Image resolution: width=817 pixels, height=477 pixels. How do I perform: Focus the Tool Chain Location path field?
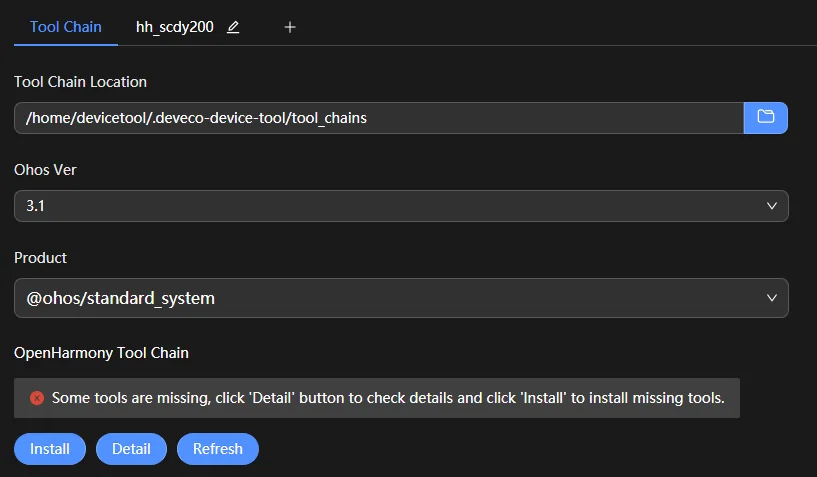(x=379, y=118)
